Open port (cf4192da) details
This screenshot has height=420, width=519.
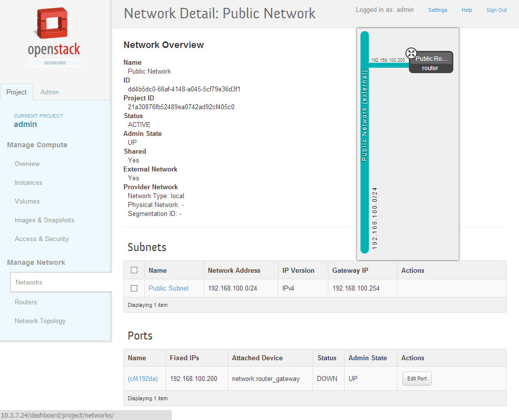143,379
